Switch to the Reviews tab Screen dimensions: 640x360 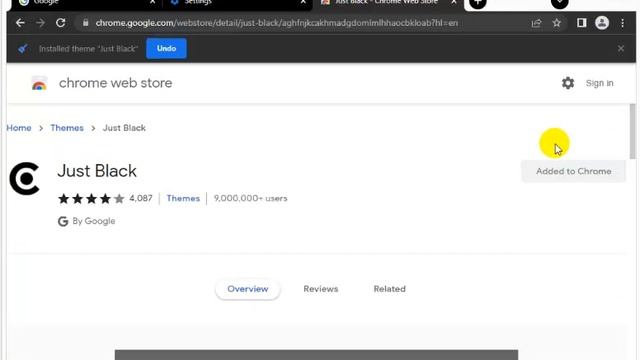[x=321, y=289]
